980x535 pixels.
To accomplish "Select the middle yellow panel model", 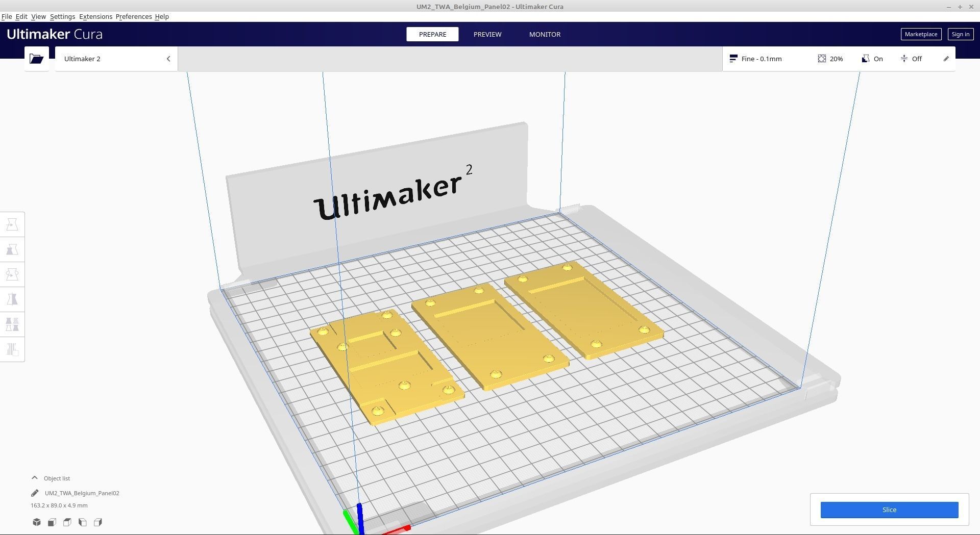I will point(490,337).
